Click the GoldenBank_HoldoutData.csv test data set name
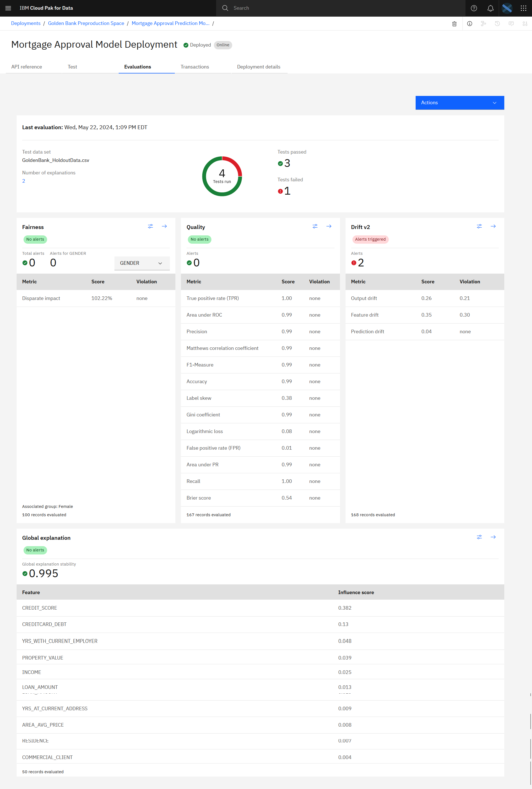 (56, 160)
